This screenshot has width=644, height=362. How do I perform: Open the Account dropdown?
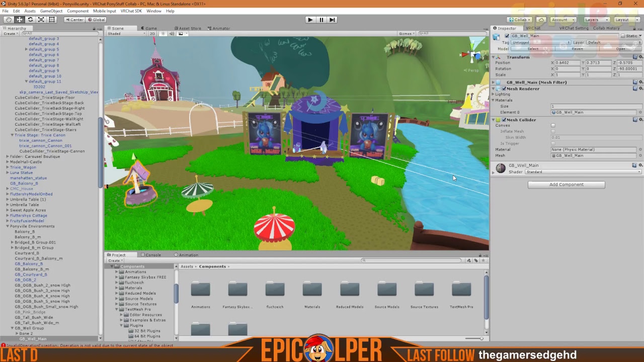[562, 20]
